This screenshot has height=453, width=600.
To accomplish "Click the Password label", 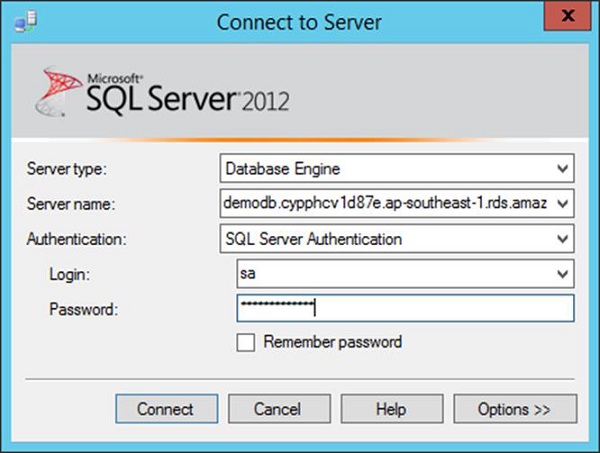I will click(83, 309).
